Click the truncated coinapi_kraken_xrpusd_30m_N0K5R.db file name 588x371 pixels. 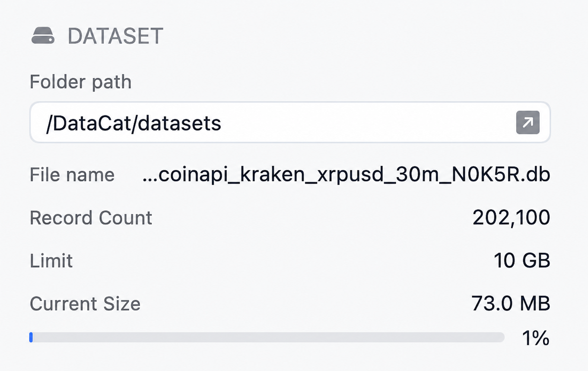(346, 175)
